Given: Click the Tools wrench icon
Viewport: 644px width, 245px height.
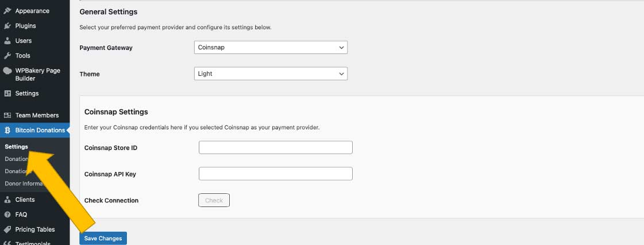Looking at the screenshot, I should [7, 55].
